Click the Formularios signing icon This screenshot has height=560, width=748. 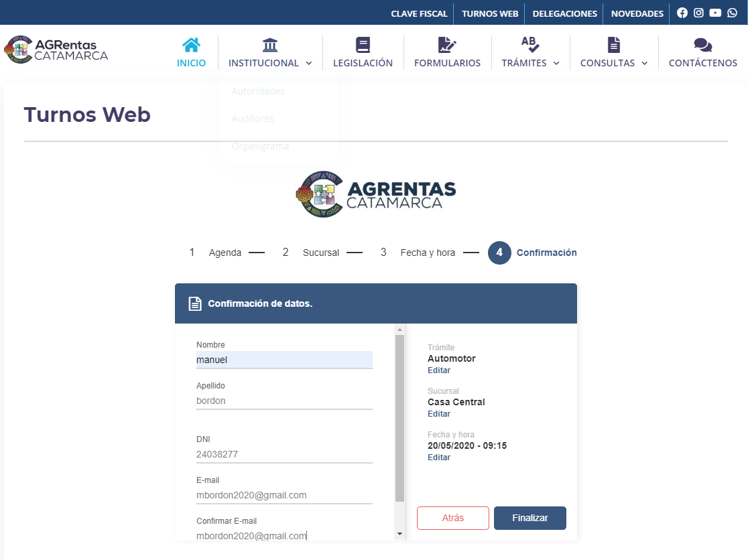pos(447,45)
